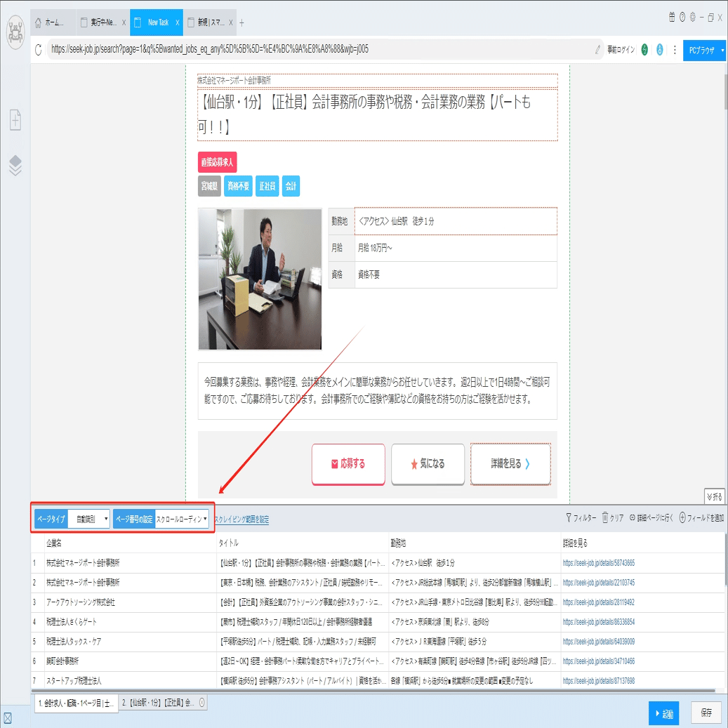
Task: Edit the URL with the pencil icon
Action: pyautogui.click(x=597, y=49)
